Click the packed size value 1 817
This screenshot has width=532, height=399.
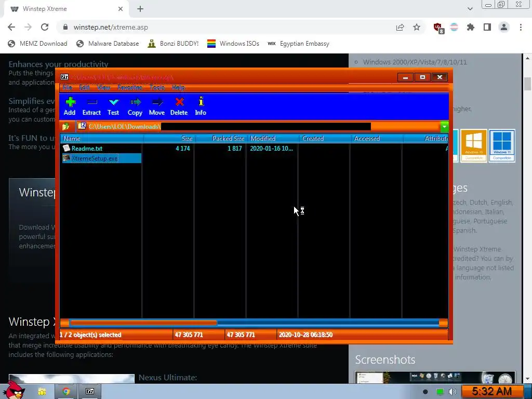235,148
